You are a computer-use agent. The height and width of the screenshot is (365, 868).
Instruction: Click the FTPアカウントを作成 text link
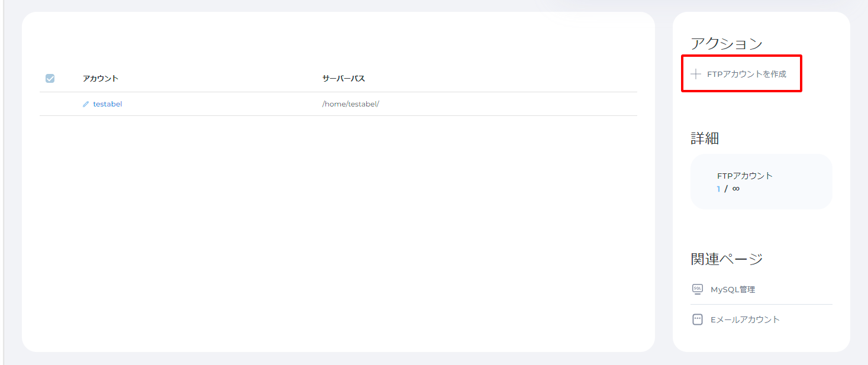click(x=746, y=75)
